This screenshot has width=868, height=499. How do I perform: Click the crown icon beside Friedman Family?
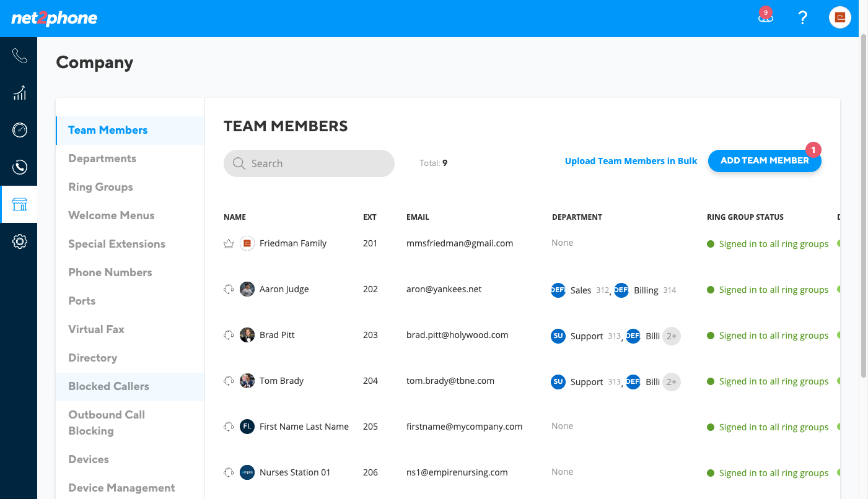[228, 244]
